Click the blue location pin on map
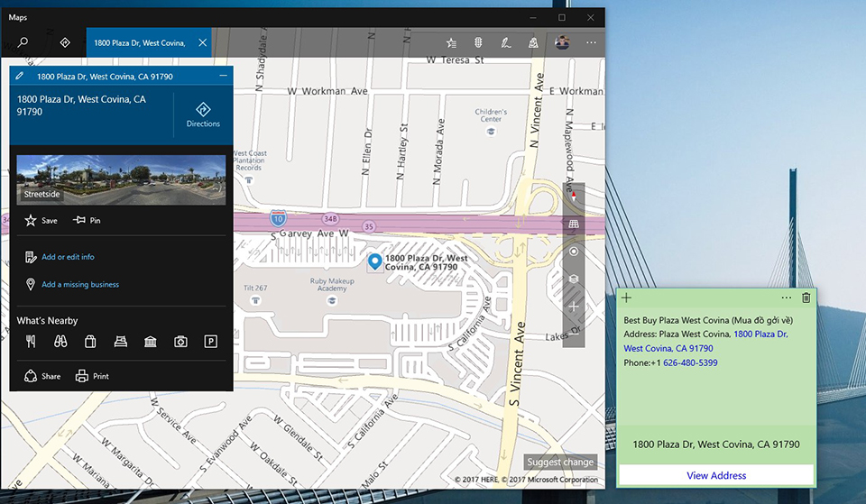This screenshot has width=866, height=504. pyautogui.click(x=375, y=261)
